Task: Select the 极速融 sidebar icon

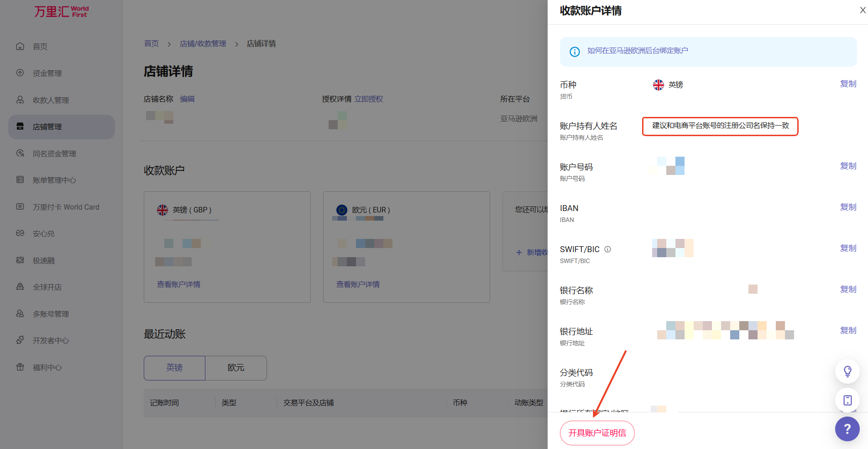Action: click(x=20, y=260)
